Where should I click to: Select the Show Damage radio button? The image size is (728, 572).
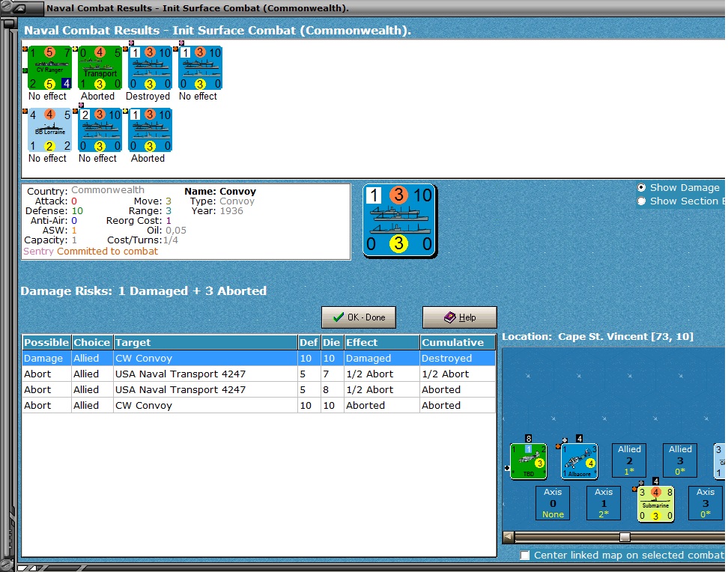[642, 188]
